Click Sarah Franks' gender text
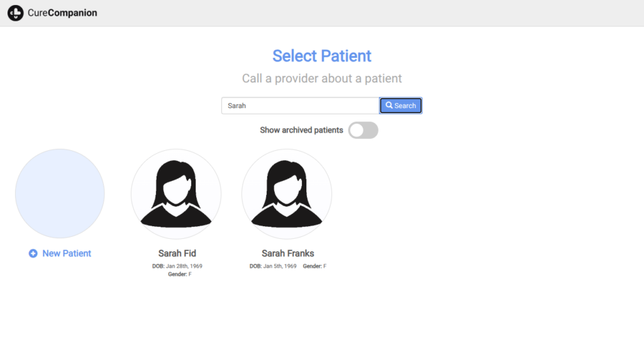644x362 pixels. 314,266
